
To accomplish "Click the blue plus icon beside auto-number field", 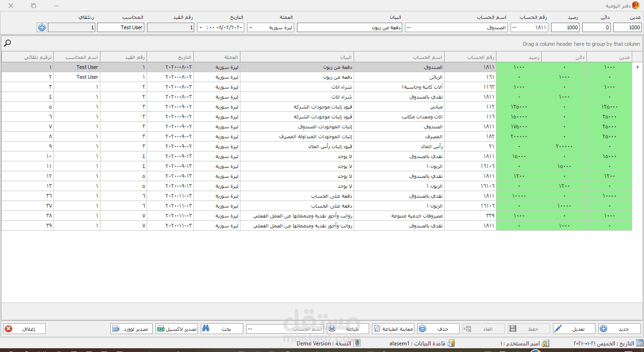I will [42, 27].
